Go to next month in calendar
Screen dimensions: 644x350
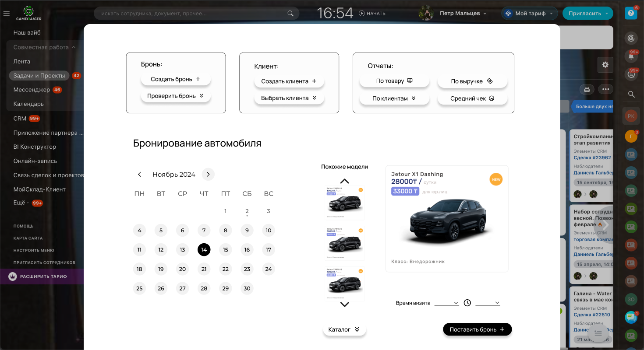point(208,175)
